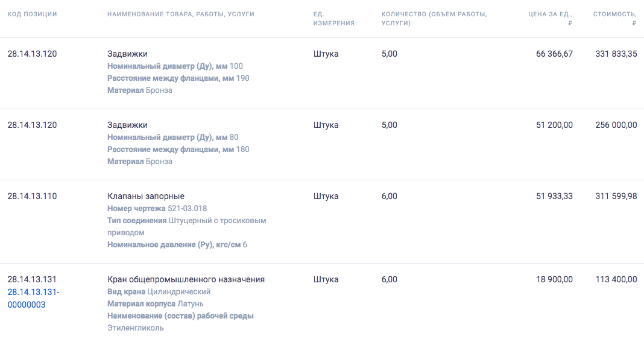Viewport: 644px width, 339px height.
Task: Open the 28.14.13.131-00000003 catalog link
Action: point(34,299)
